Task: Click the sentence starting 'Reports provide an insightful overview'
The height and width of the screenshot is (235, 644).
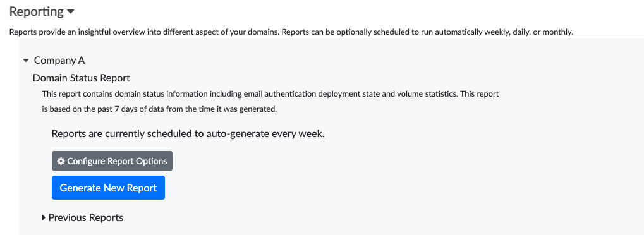Action: [x=144, y=32]
